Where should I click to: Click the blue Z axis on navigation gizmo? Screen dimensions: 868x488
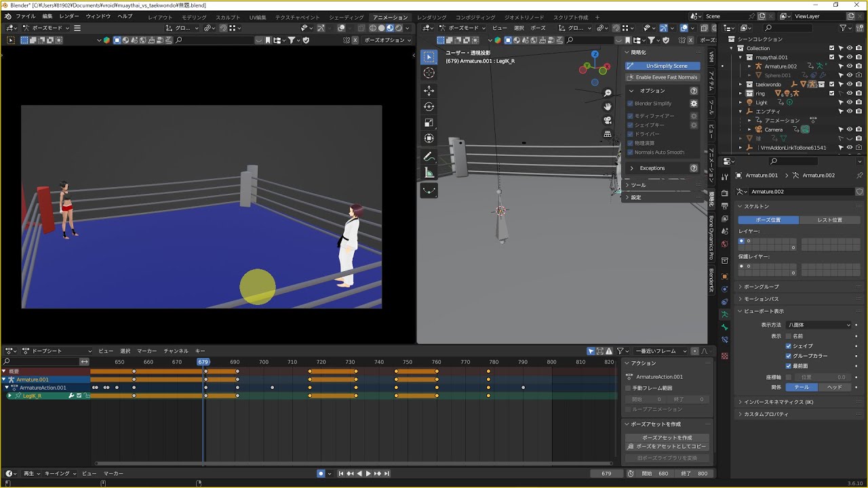595,54
